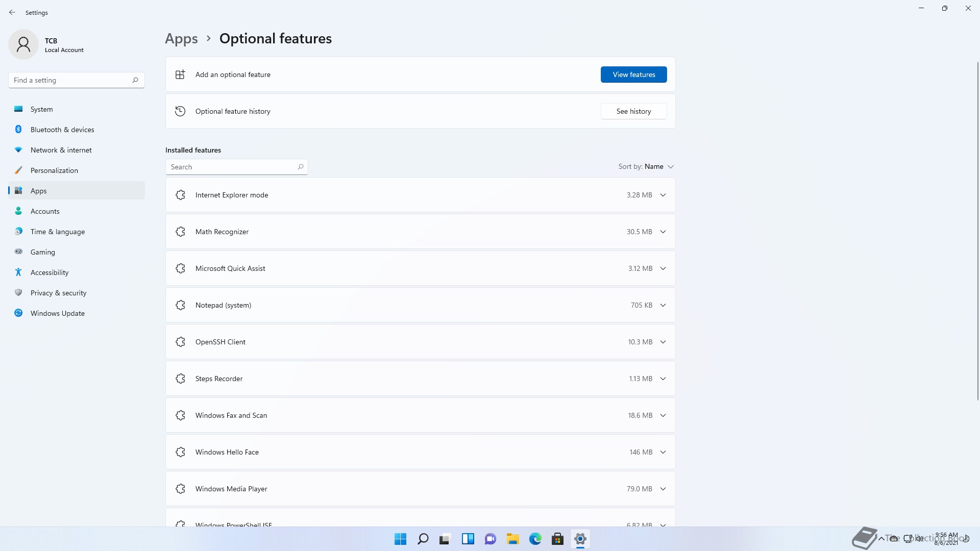Screen dimensions: 980x551
Task: Click the 705 KB size value
Action: (x=641, y=305)
